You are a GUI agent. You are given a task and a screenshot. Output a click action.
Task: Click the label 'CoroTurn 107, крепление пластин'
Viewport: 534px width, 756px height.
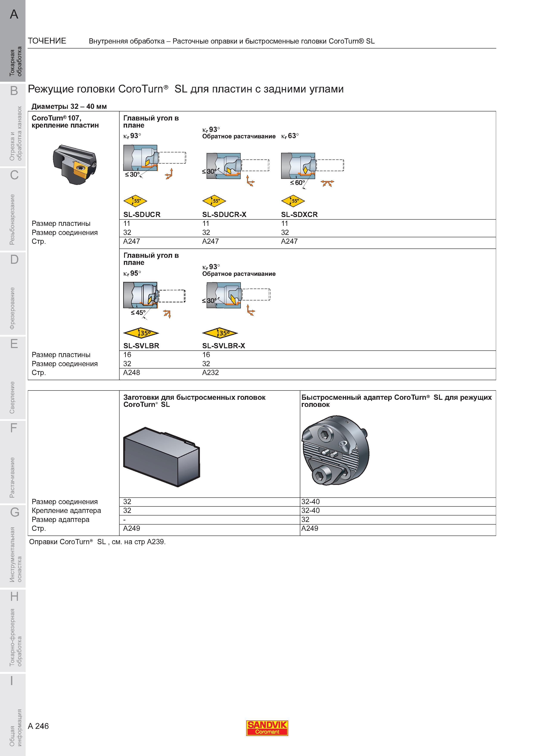click(x=65, y=122)
